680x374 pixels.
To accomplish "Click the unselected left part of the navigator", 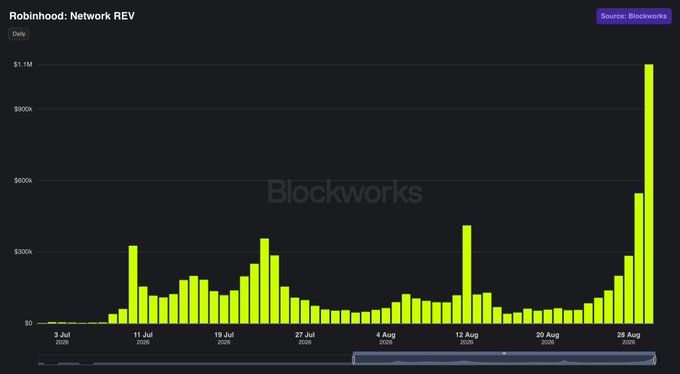I will coord(195,360).
